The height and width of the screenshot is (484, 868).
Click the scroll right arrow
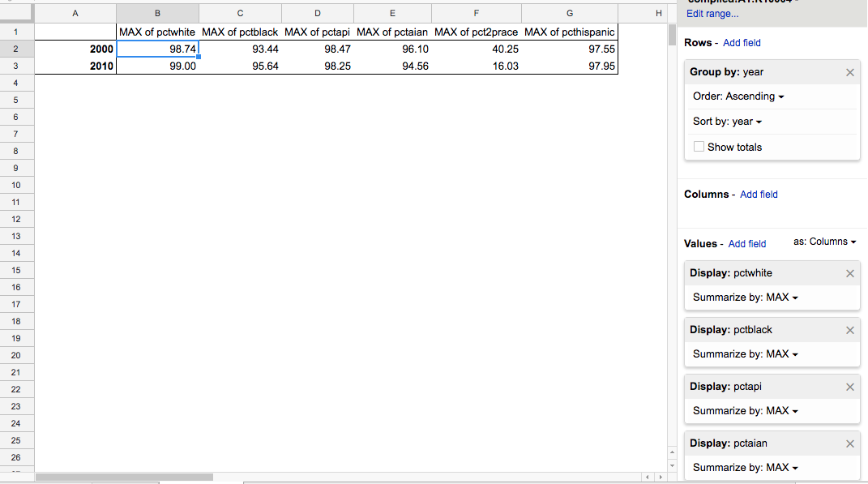coord(661,477)
